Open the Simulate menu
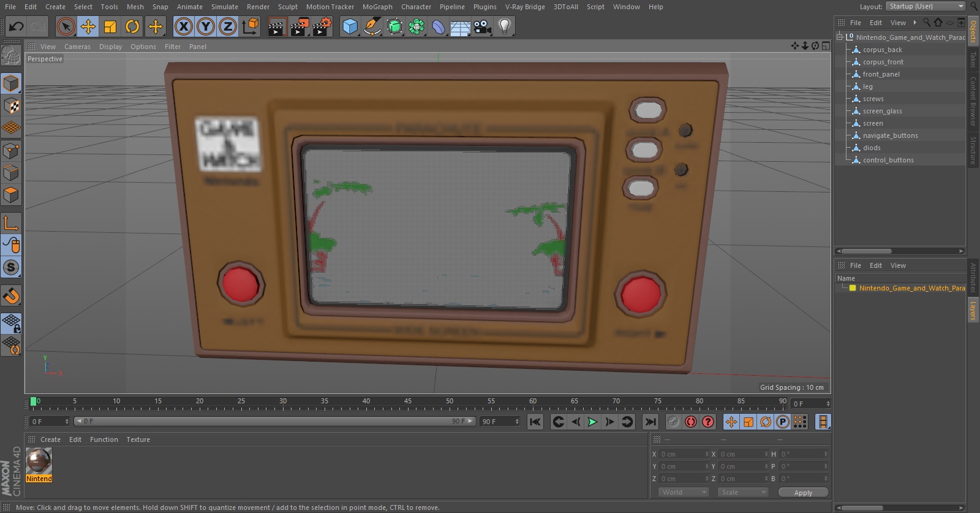 point(225,7)
